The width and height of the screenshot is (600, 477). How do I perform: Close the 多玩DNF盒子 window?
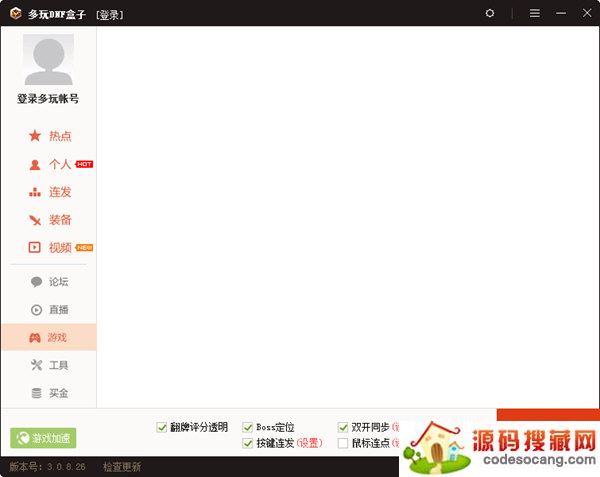click(x=587, y=13)
